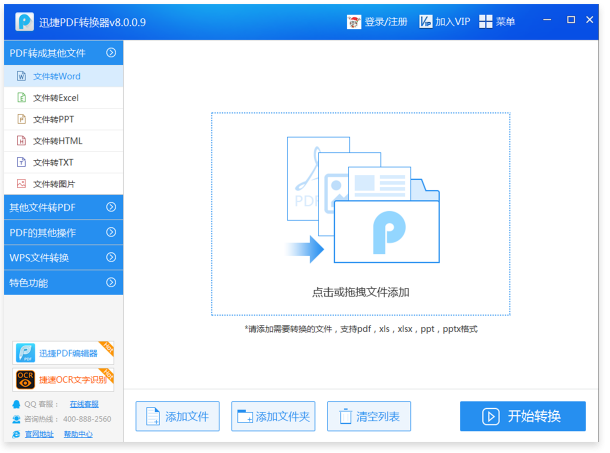
Task: Open the 登录/注册 login link
Action: tap(386, 22)
